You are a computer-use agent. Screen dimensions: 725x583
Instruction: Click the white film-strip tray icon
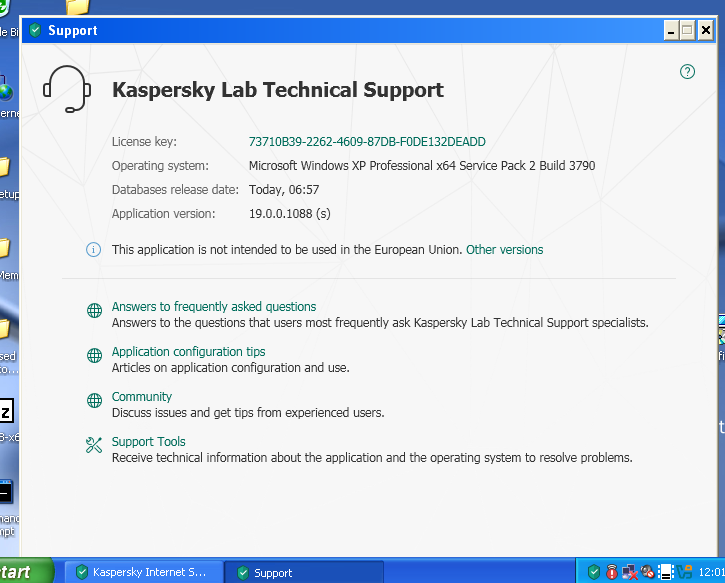tap(666, 572)
